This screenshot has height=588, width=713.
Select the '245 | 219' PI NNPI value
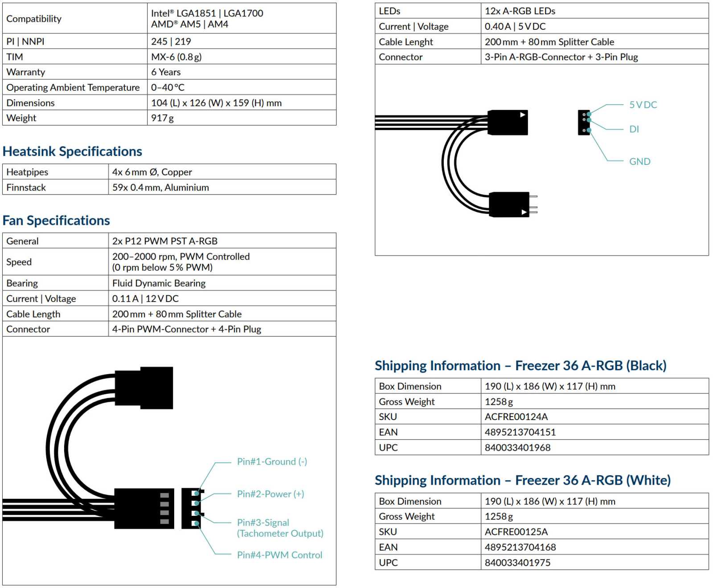pyautogui.click(x=171, y=41)
